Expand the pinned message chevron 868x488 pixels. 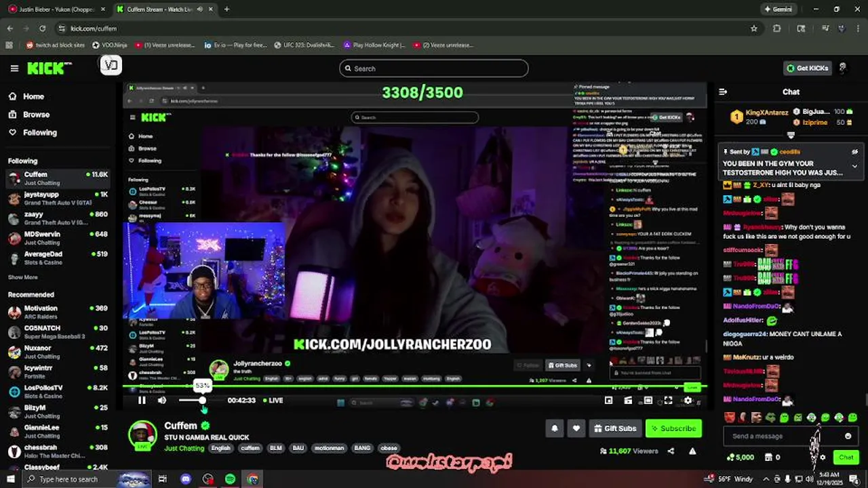pyautogui.click(x=854, y=166)
